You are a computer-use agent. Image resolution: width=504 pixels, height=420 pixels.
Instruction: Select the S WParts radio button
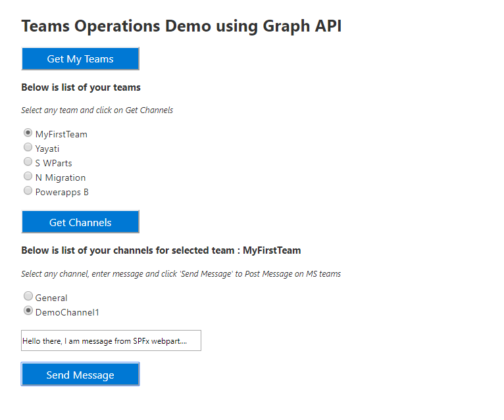click(28, 162)
